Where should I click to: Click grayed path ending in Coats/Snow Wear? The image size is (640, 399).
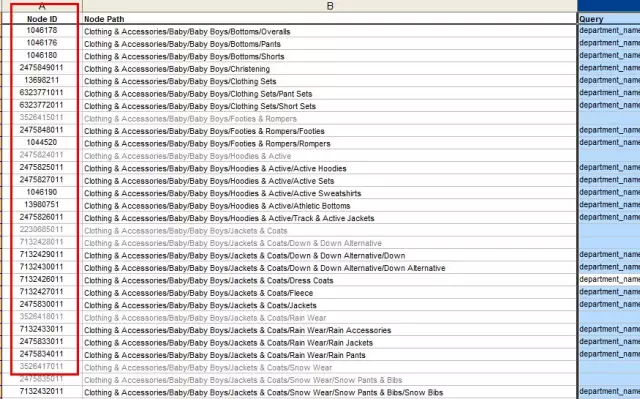208,368
